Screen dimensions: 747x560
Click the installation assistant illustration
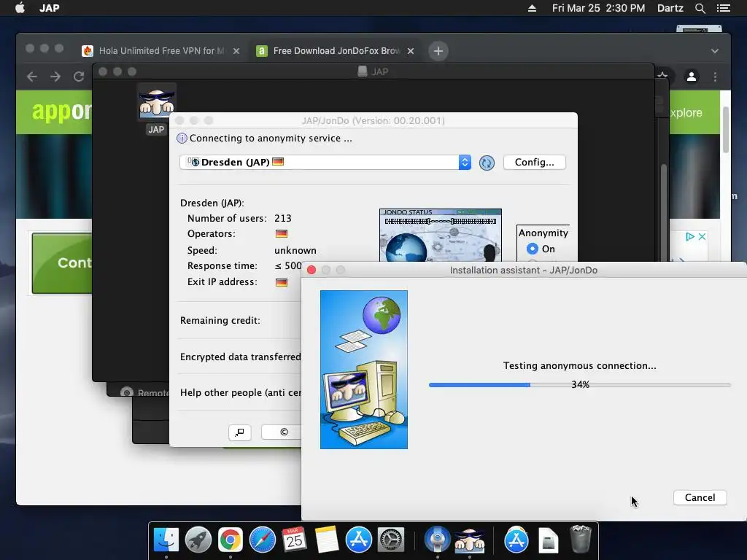click(x=363, y=370)
